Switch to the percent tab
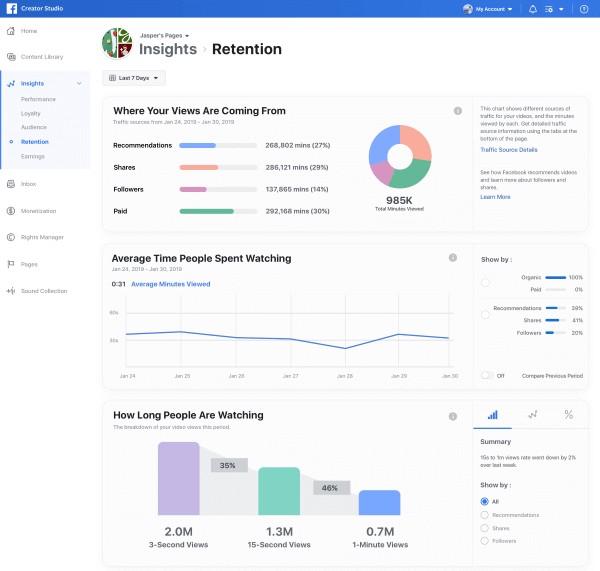The width and height of the screenshot is (600, 571). pyautogui.click(x=568, y=414)
